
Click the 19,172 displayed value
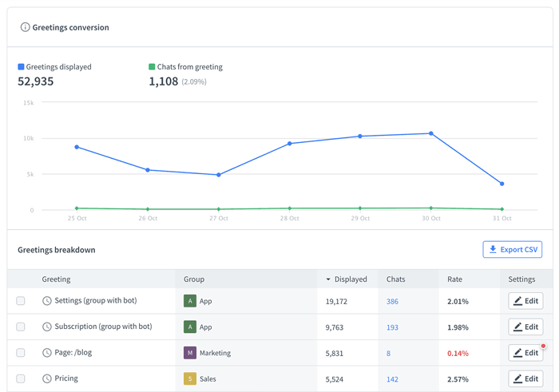tap(336, 302)
